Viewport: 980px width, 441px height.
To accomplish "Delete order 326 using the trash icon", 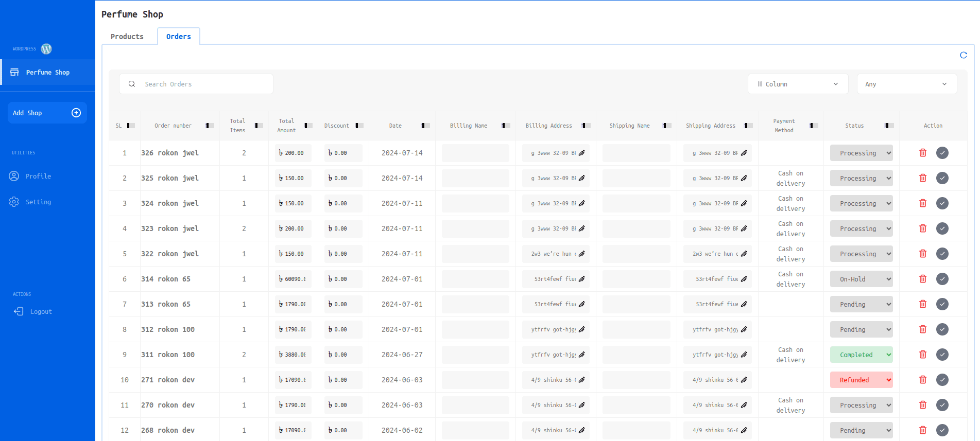I will click(x=922, y=153).
